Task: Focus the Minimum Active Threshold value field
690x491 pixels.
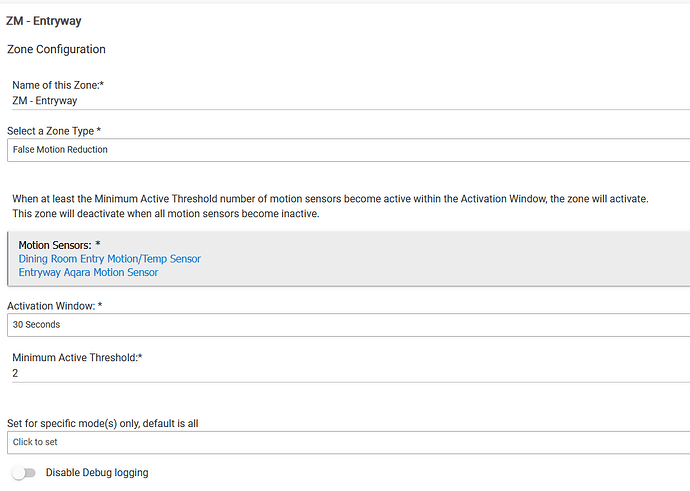Action: (347, 373)
